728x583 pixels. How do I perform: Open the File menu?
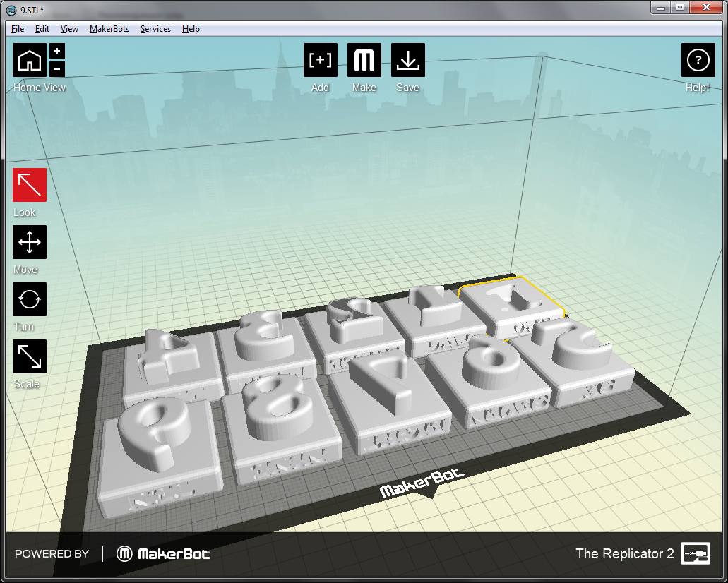(18, 29)
